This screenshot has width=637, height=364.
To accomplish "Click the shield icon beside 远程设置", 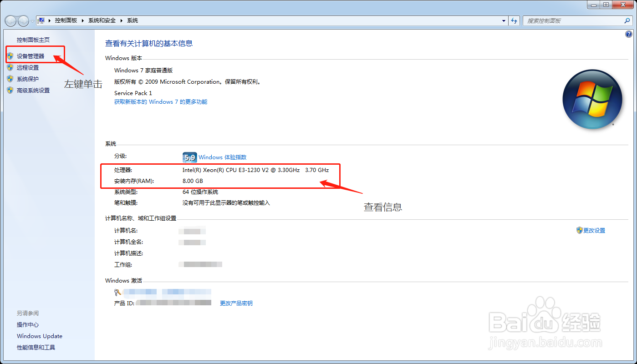I will 10,67.
